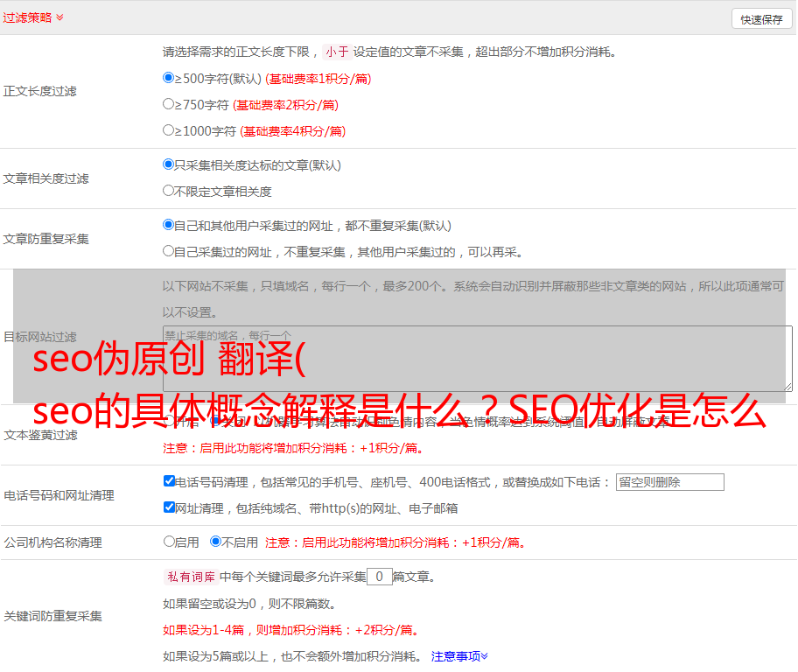Click the 私有词库 tag
This screenshot has height=672, width=798.
click(x=190, y=577)
